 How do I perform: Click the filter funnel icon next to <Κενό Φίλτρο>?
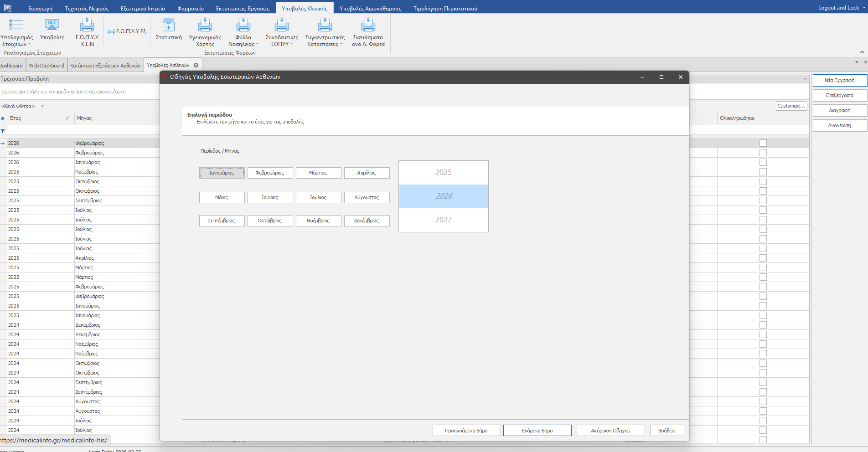(42, 106)
